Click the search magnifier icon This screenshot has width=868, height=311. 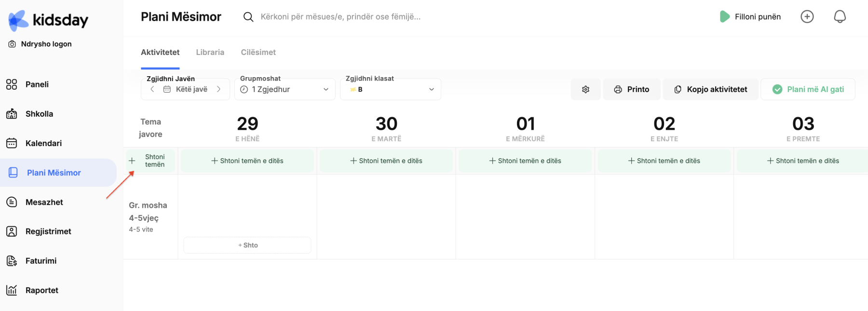coord(248,17)
